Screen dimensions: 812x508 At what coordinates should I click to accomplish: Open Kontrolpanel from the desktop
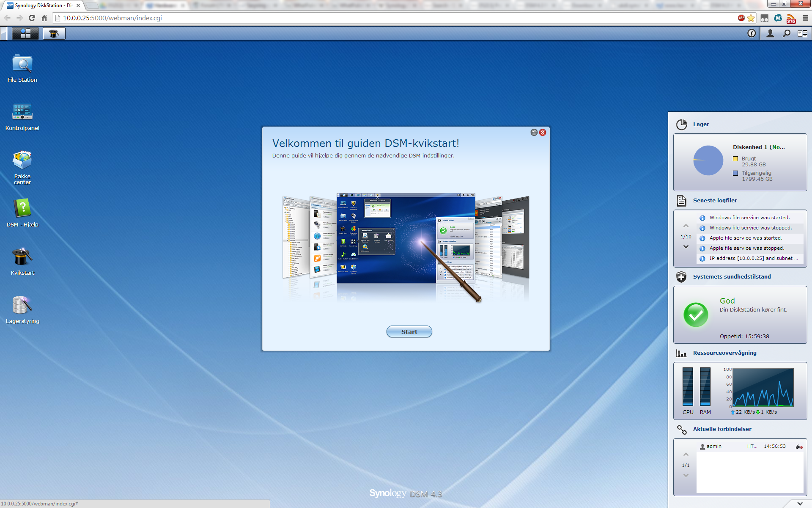[x=22, y=117]
